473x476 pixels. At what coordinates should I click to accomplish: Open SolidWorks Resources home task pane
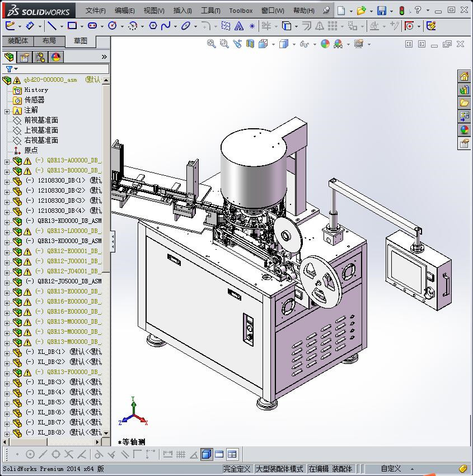pyautogui.click(x=464, y=77)
